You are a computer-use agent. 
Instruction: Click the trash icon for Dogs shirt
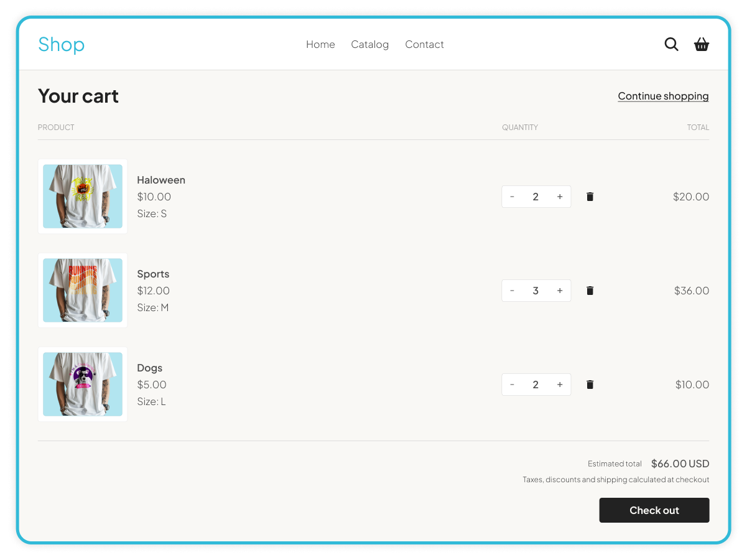590,385
